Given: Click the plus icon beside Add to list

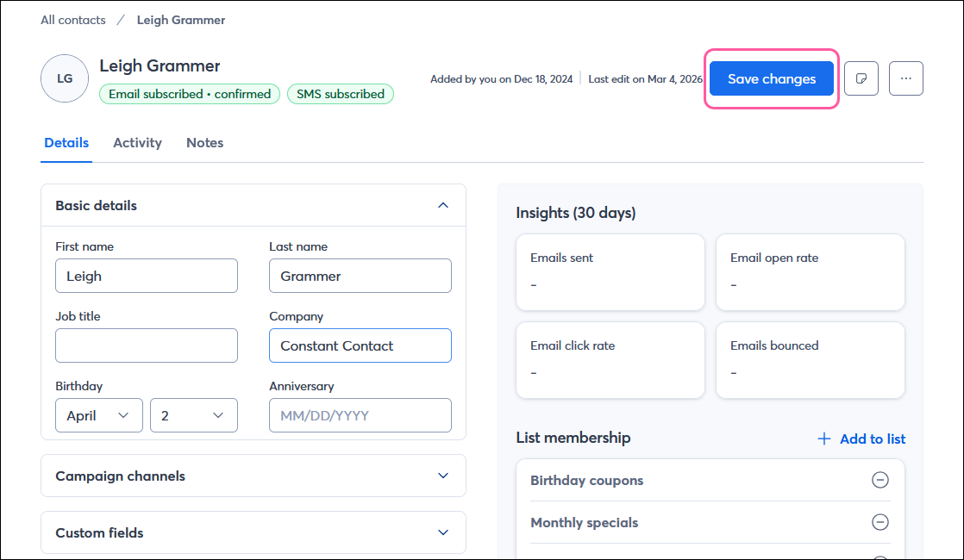Looking at the screenshot, I should [824, 439].
